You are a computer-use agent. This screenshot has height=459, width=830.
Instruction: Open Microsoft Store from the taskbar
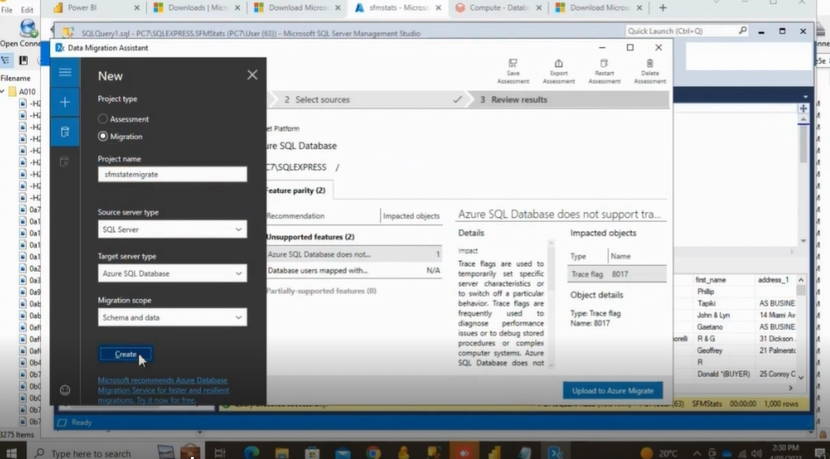pyautogui.click(x=312, y=453)
